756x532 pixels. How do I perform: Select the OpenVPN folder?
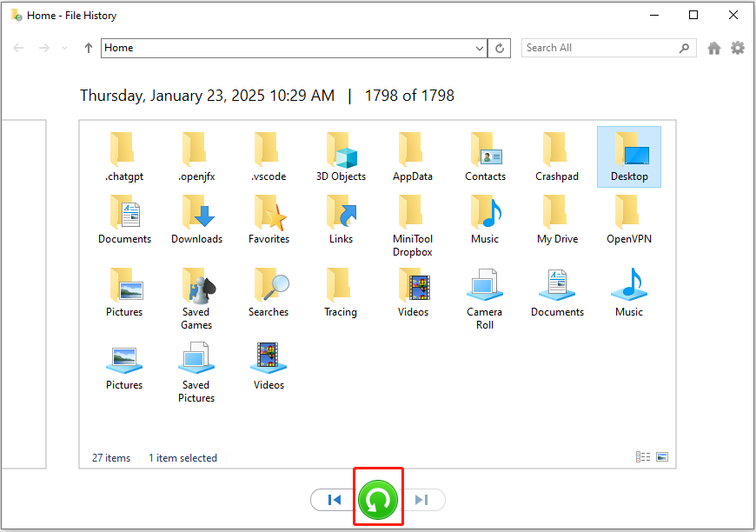click(x=629, y=220)
